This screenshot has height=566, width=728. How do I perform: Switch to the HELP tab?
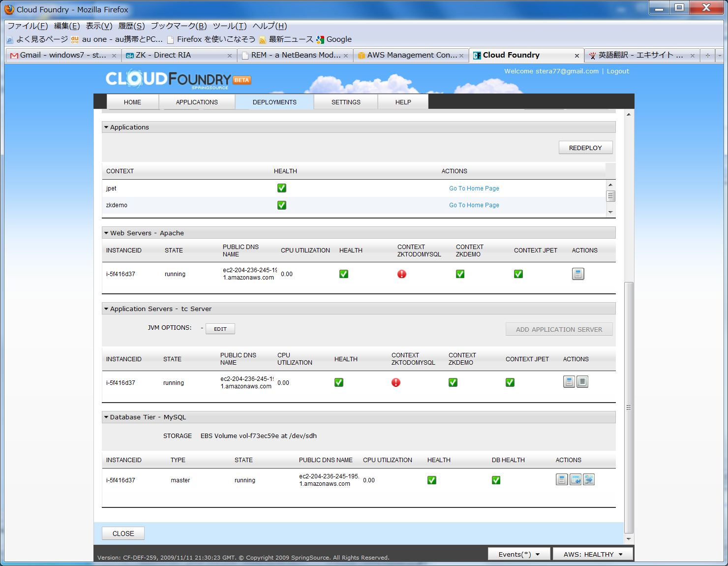click(x=403, y=102)
